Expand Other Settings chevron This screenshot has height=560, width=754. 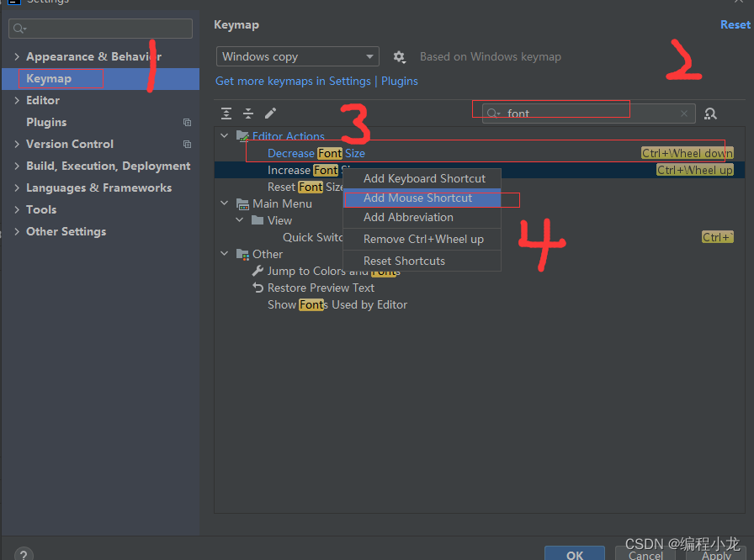tap(17, 231)
